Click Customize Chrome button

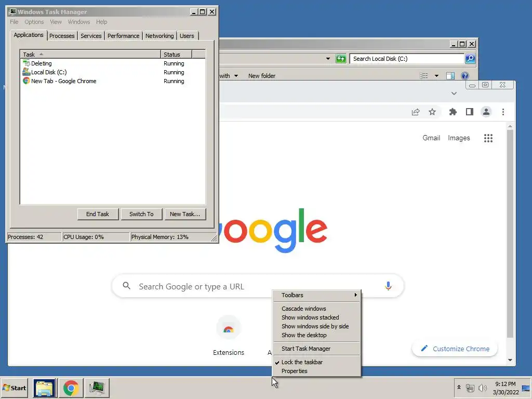(x=455, y=349)
